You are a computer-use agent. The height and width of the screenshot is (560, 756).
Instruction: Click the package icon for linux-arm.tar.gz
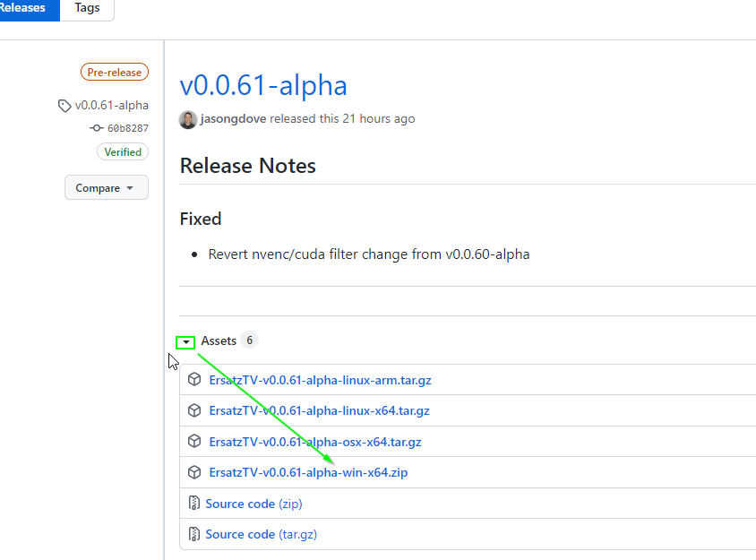click(194, 380)
